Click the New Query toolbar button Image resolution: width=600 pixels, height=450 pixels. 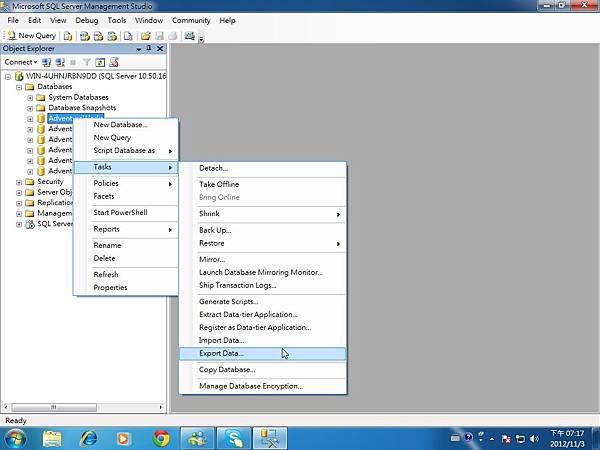pos(32,36)
